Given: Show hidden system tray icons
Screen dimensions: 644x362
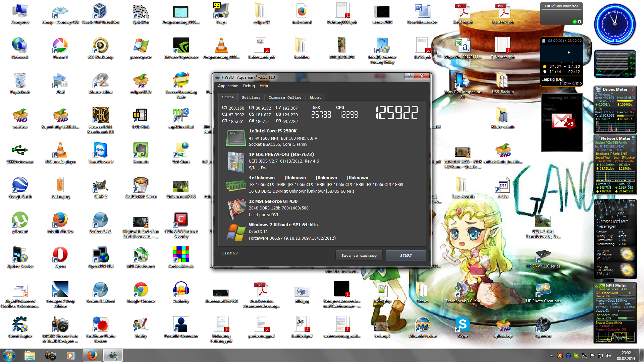Looking at the screenshot, I should 552,356.
